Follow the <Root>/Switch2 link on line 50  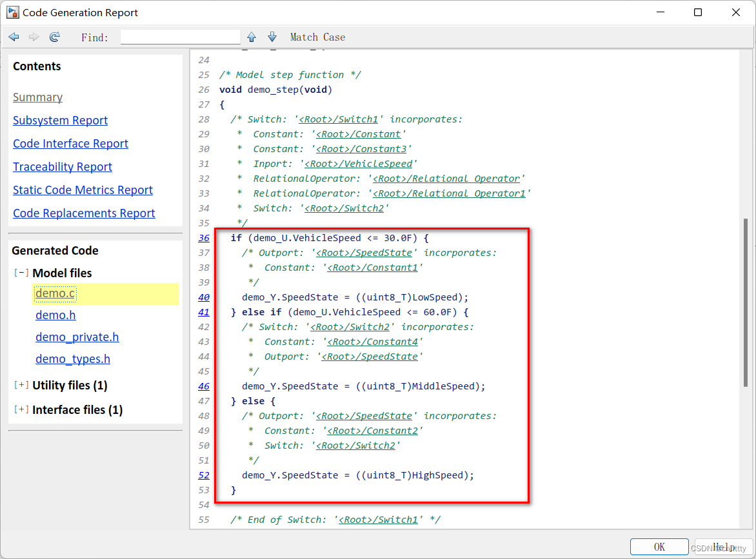pyautogui.click(x=355, y=446)
